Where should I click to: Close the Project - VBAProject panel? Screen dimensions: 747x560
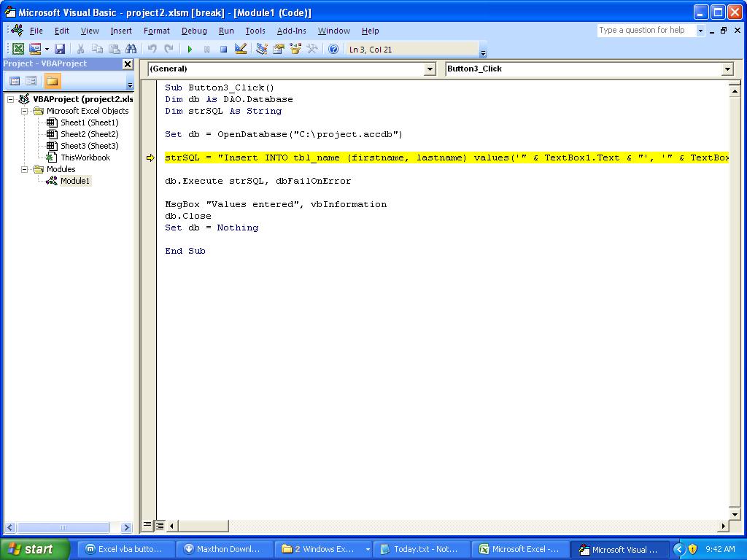point(128,64)
